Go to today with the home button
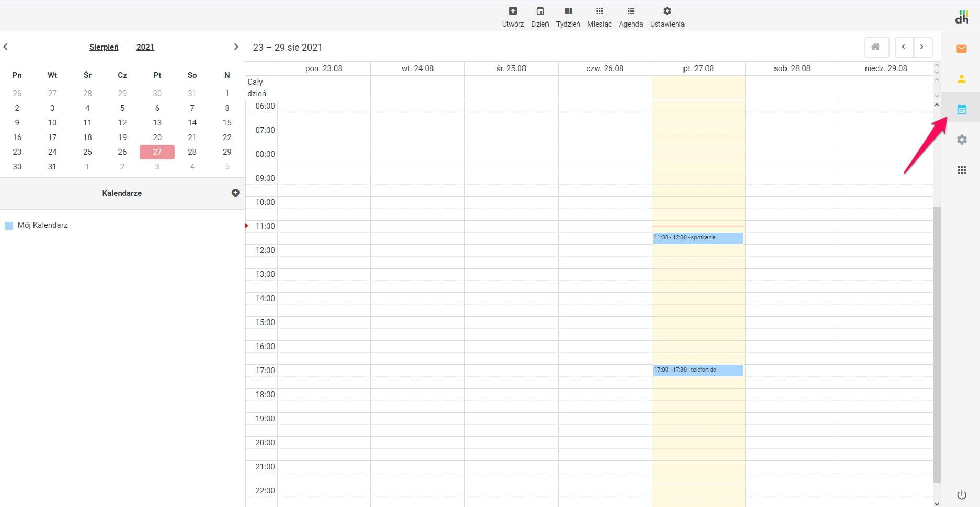980x507 pixels. 876,48
